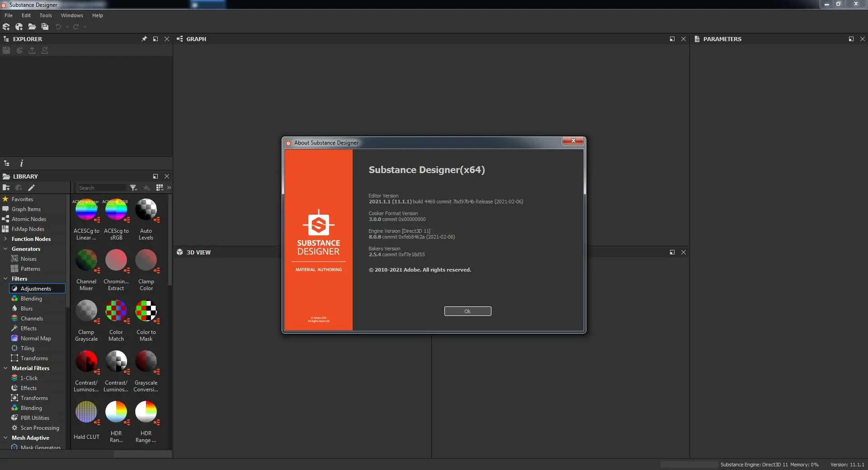Open the Library filter dropdown
The width and height of the screenshot is (868, 470).
point(133,188)
